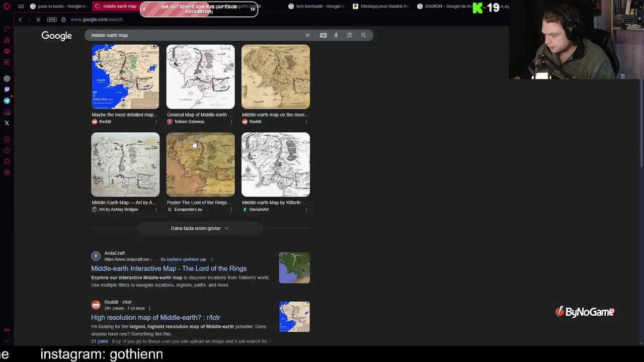Open the Middle-earth movie map thumbnail
This screenshot has height=362, width=644.
tap(276, 76)
